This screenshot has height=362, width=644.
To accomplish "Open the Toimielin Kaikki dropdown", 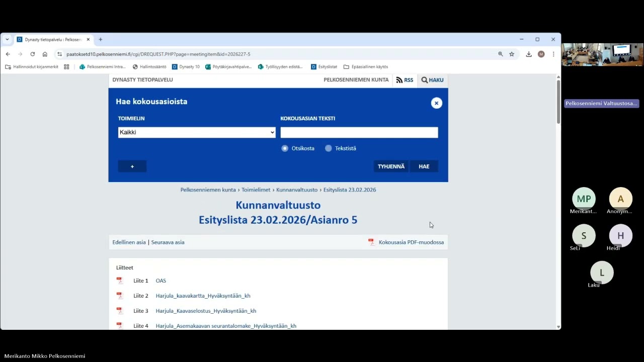I will click(197, 132).
